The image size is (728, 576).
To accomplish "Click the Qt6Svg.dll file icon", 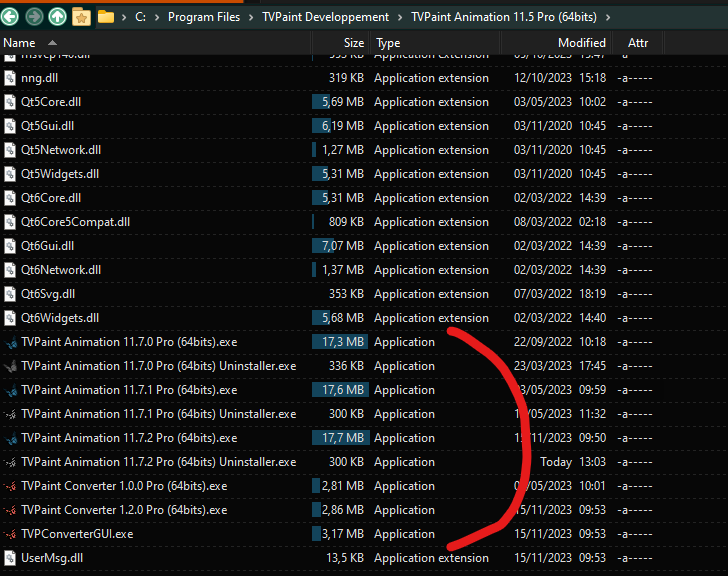I will (10, 294).
